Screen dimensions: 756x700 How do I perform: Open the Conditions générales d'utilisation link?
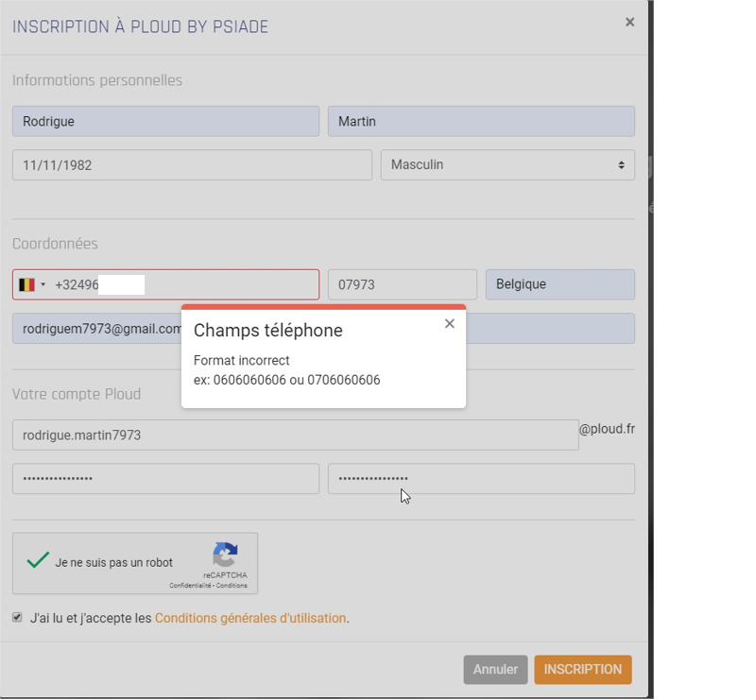point(250,618)
